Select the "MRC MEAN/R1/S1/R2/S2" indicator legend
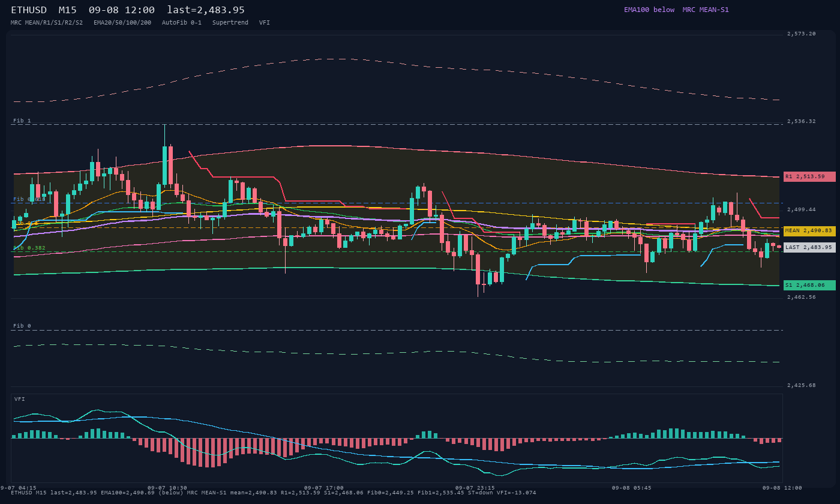Viewport: 840px width, 504px height. coord(47,23)
